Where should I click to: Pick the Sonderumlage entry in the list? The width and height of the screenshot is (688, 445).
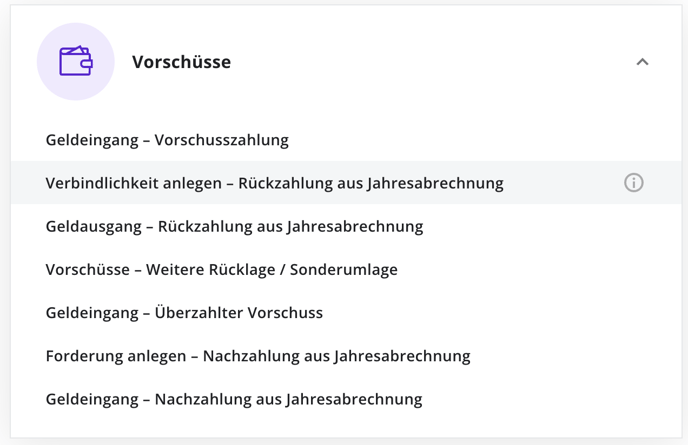click(x=346, y=269)
